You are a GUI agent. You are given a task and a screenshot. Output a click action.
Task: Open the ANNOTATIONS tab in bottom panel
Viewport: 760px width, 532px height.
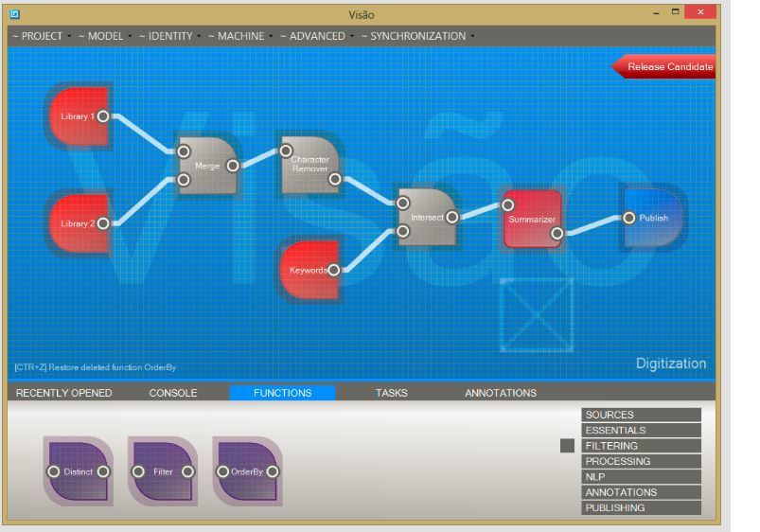(x=500, y=393)
